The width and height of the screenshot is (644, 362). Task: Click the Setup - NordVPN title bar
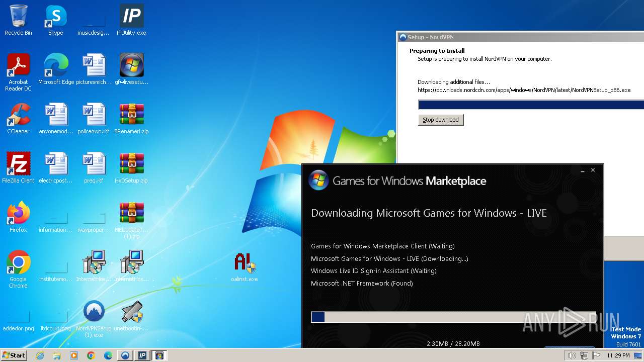[x=520, y=37]
